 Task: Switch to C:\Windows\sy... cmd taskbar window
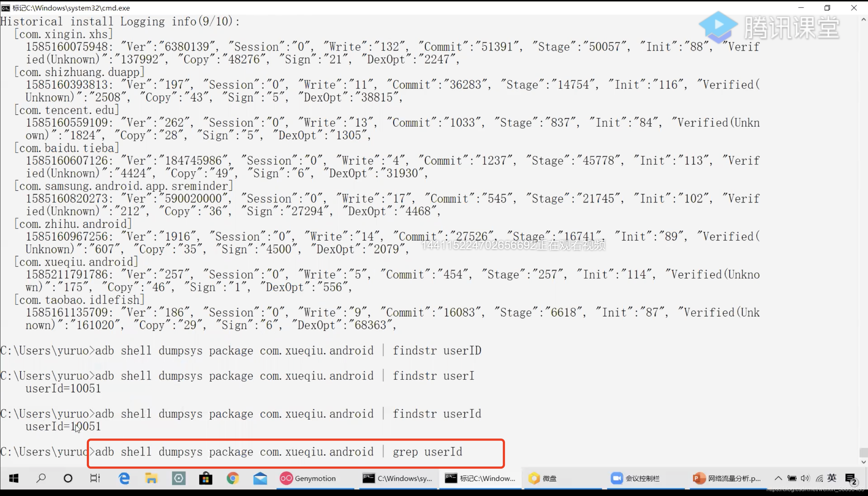coord(397,478)
